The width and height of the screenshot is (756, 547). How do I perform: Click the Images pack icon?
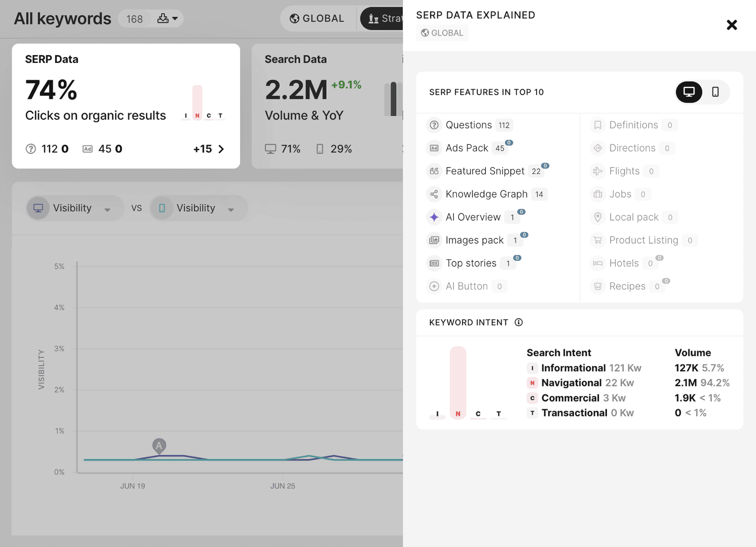point(434,240)
